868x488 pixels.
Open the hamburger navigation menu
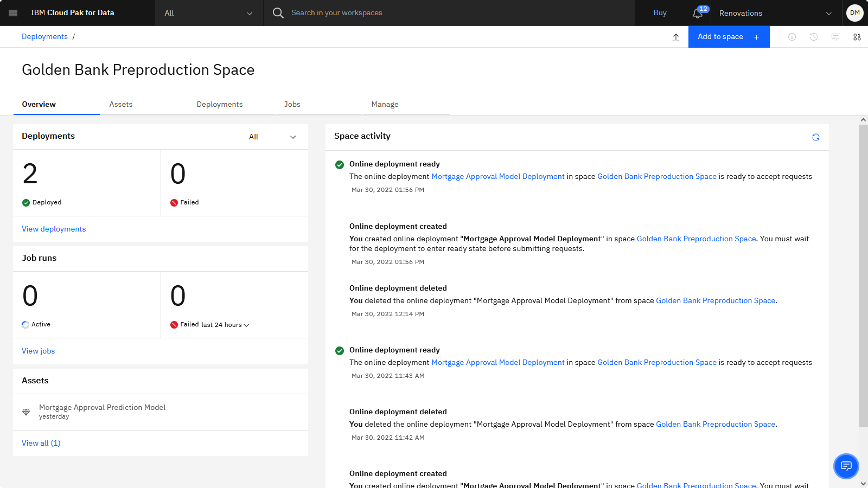[x=13, y=13]
